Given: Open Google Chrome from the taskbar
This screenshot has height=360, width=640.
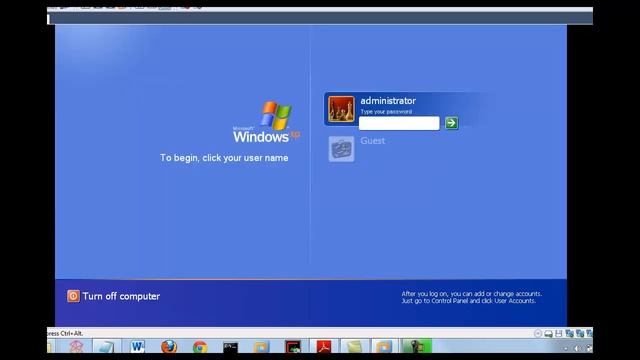Looking at the screenshot, I should 200,347.
